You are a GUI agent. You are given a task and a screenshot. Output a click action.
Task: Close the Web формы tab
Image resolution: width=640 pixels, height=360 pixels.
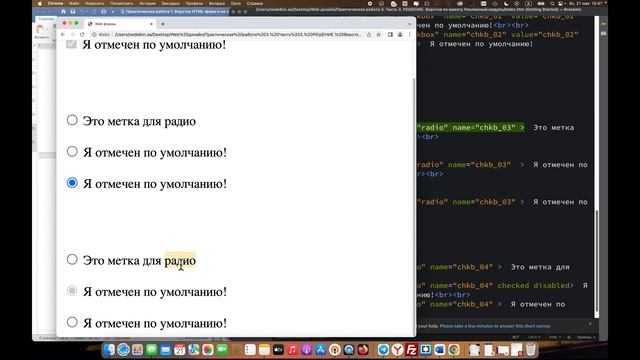[151, 24]
